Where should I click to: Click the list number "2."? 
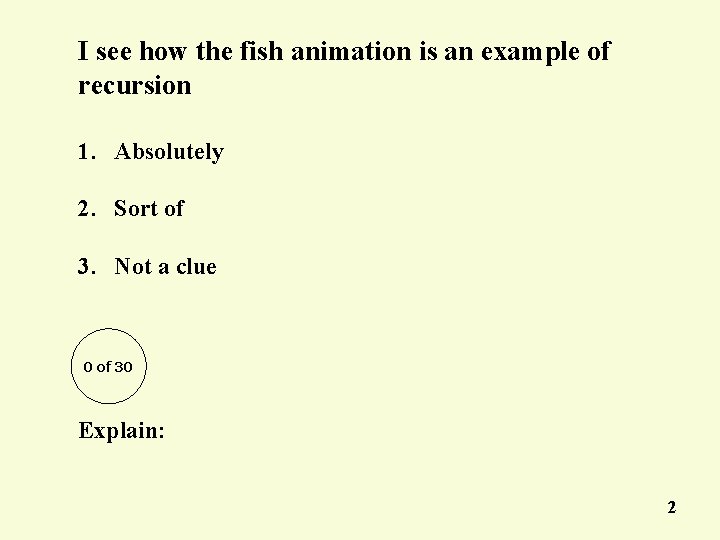pyautogui.click(x=87, y=208)
